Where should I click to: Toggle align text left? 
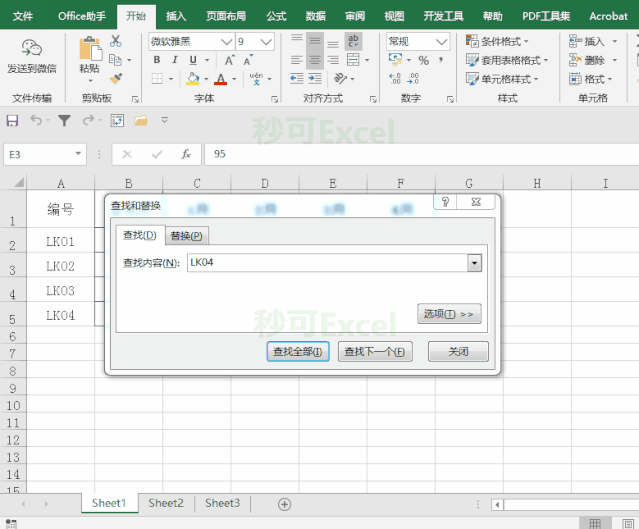(x=297, y=60)
